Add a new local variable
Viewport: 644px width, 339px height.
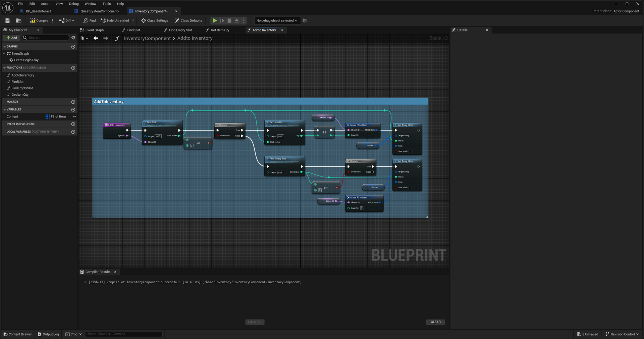click(73, 132)
